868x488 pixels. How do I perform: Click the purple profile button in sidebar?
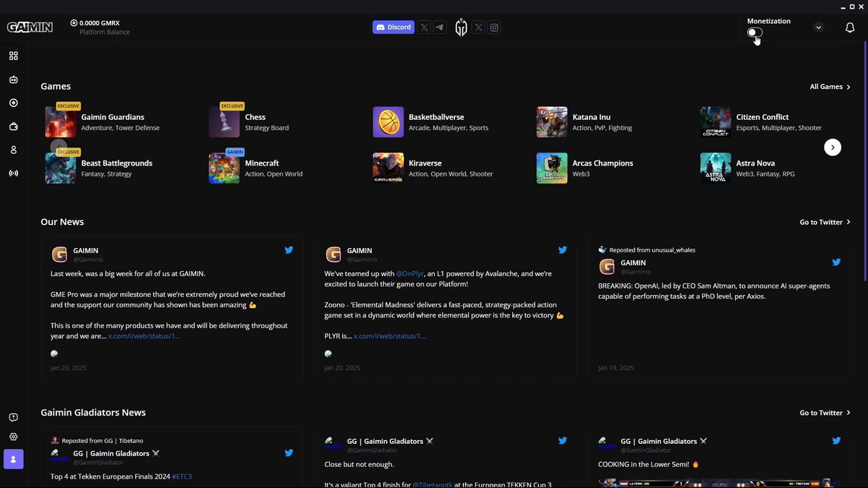(x=13, y=459)
